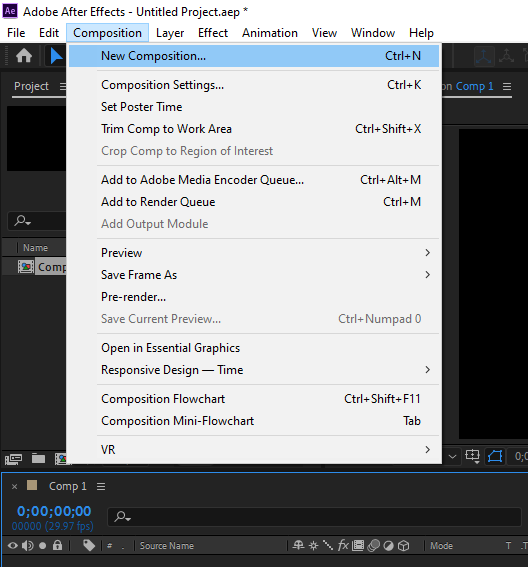Choose Add to Render Queue
The width and height of the screenshot is (528, 567).
[x=254, y=202]
